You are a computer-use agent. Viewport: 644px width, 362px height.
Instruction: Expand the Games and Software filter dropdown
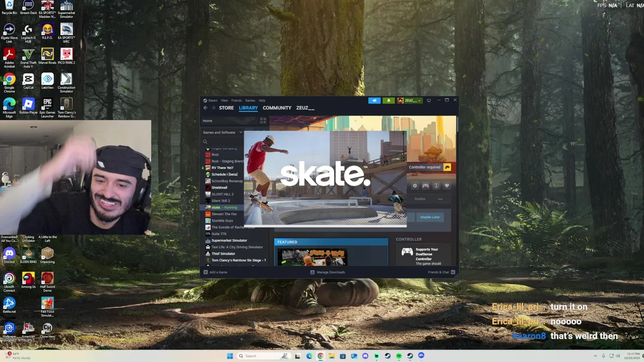(222, 132)
